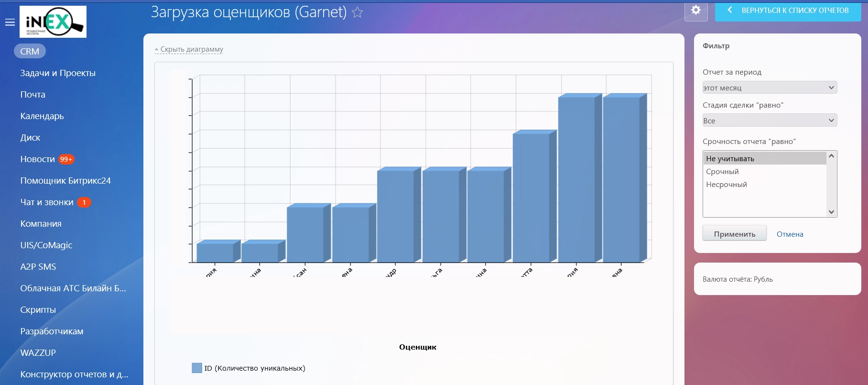
Task: Click the report title Загрузка оценщиков (Garnet)
Action: click(249, 12)
